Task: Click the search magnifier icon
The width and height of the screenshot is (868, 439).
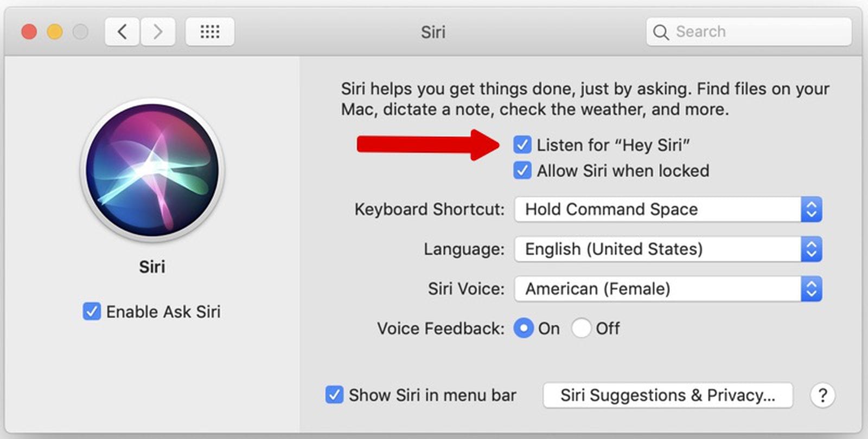Action: [661, 32]
